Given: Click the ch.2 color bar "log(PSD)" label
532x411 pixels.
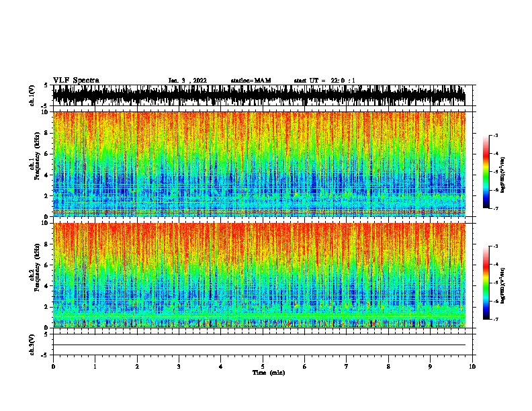Looking at the screenshot, I should [x=502, y=286].
